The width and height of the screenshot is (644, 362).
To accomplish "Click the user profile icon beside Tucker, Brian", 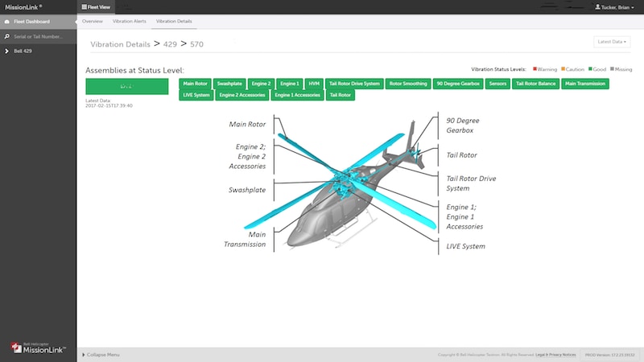I will pos(597,7).
